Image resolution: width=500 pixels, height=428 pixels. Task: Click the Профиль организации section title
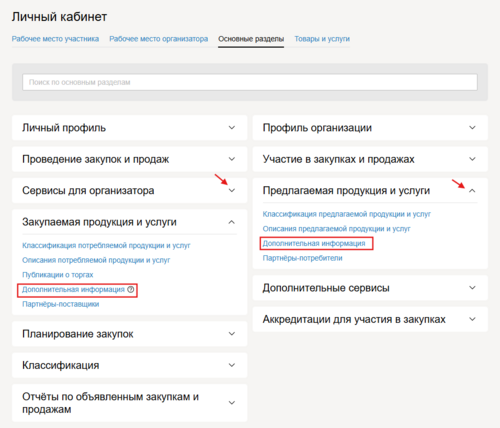tap(317, 128)
